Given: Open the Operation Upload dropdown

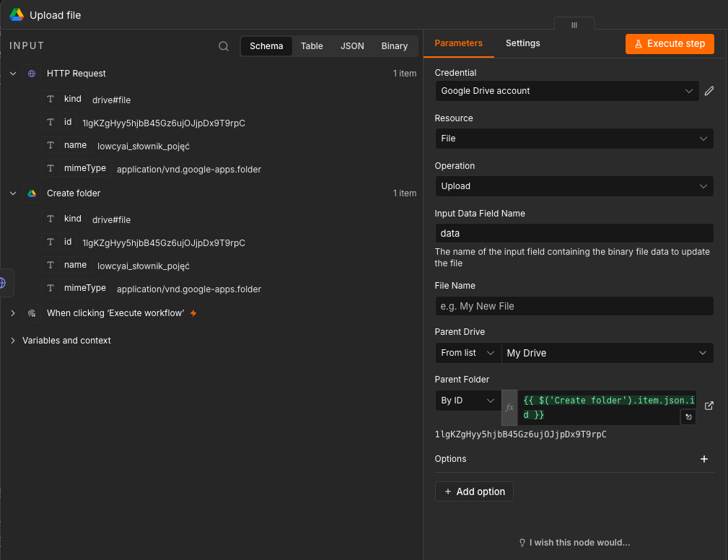Looking at the screenshot, I should [x=574, y=186].
